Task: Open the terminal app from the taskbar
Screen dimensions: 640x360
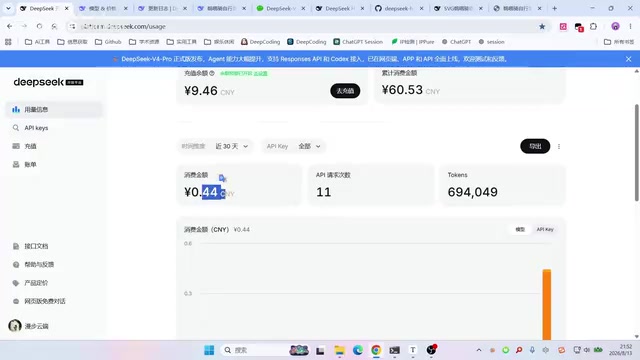Action: (x=394, y=350)
